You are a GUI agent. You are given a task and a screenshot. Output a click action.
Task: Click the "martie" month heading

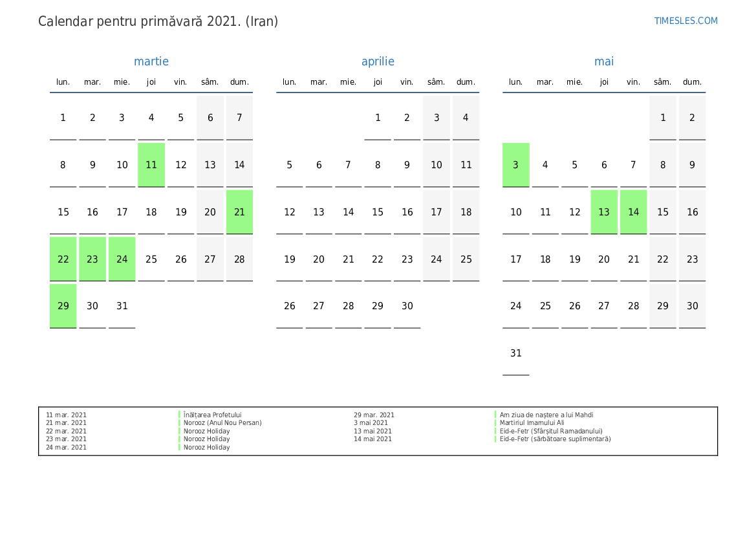tap(151, 61)
